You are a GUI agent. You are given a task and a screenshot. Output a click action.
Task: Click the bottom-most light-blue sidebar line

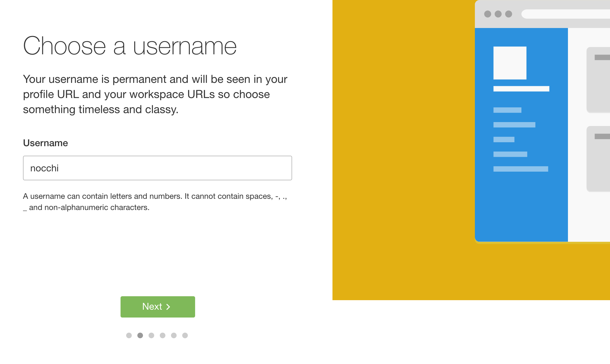point(521,169)
